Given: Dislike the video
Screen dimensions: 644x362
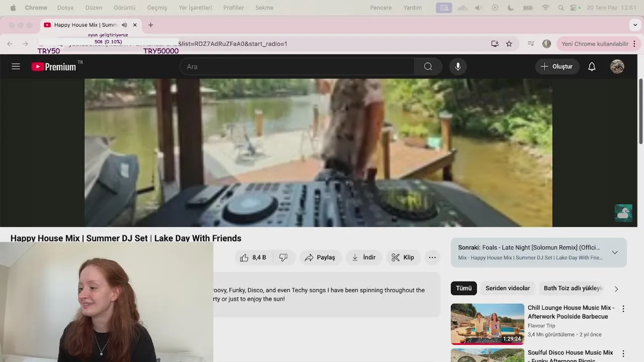Looking at the screenshot, I should pos(283,257).
